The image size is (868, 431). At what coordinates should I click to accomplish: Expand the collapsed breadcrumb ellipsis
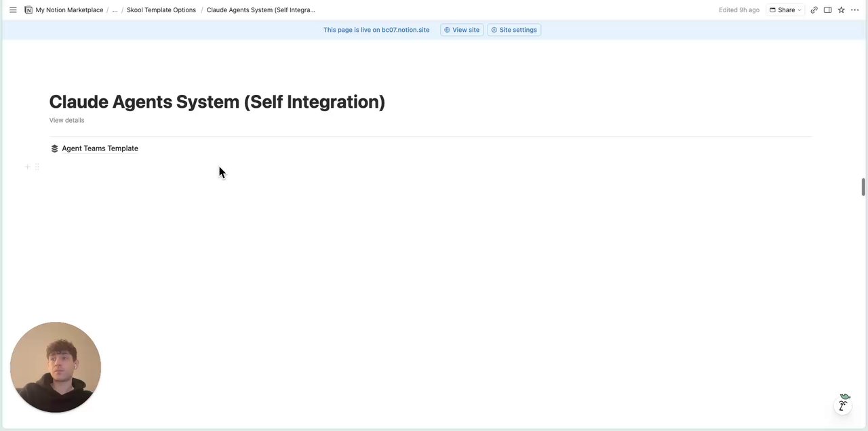pos(115,10)
